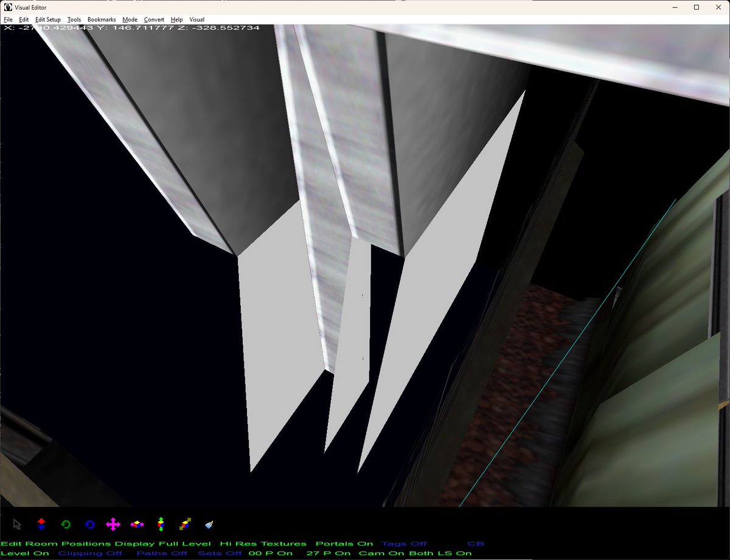Toggle 00 P On status
730x560 pixels.
tap(271, 553)
